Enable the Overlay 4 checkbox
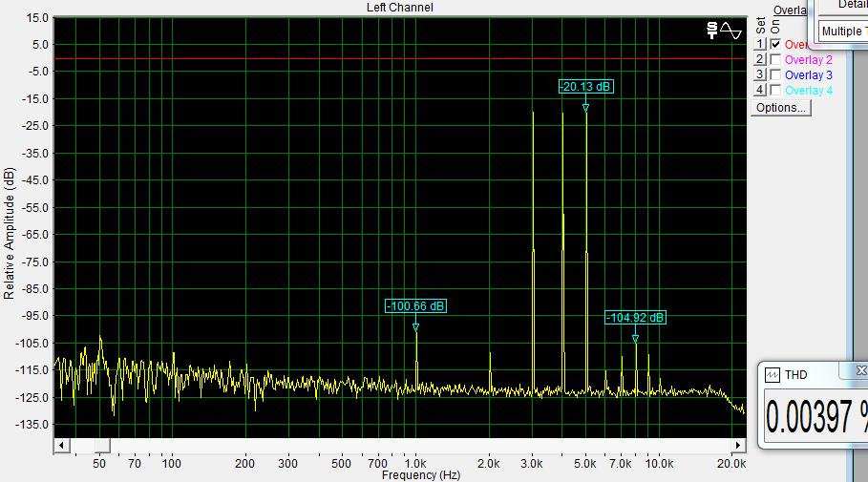The image size is (868, 482). click(775, 90)
